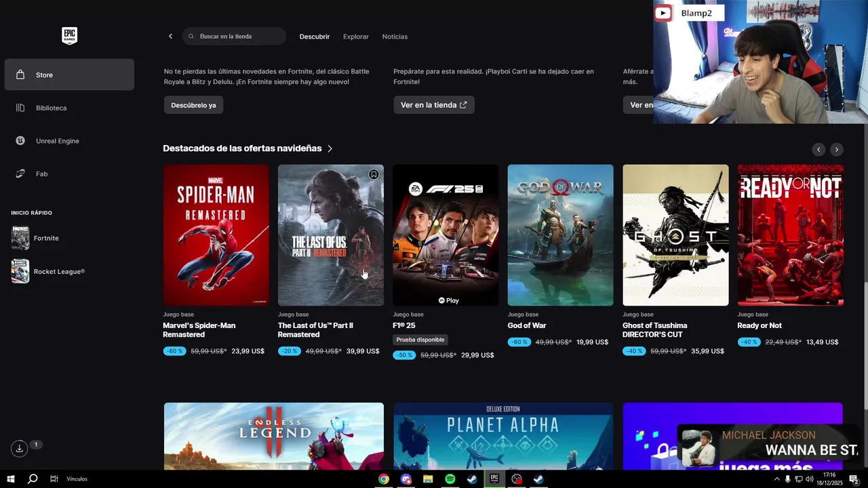868x488 pixels.
Task: Click Ready or Not price 13,49 US$
Action: [822, 342]
